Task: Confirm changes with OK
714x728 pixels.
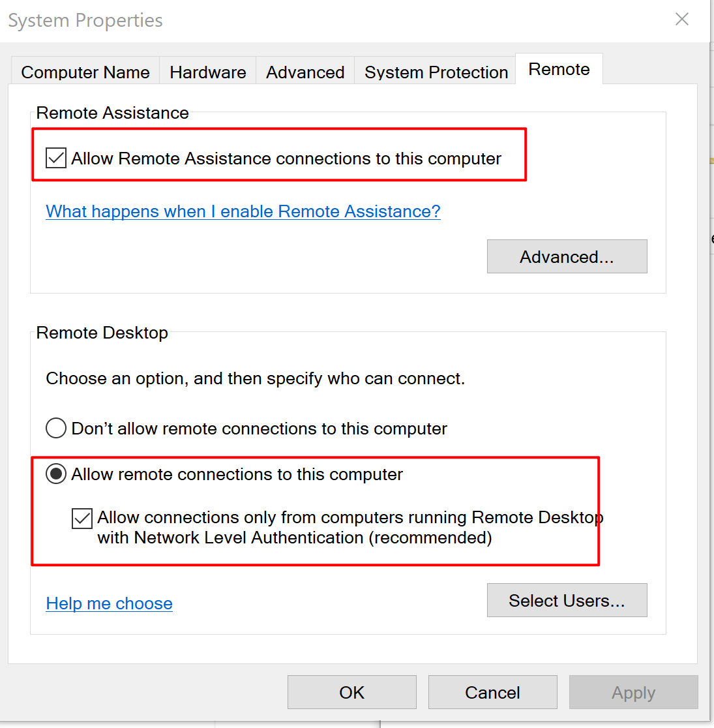Action: coord(351,692)
